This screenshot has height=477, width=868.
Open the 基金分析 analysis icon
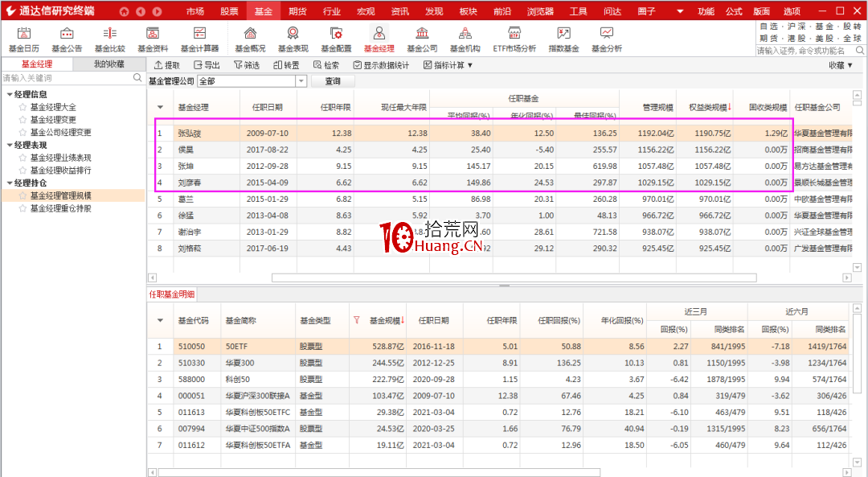click(x=607, y=39)
